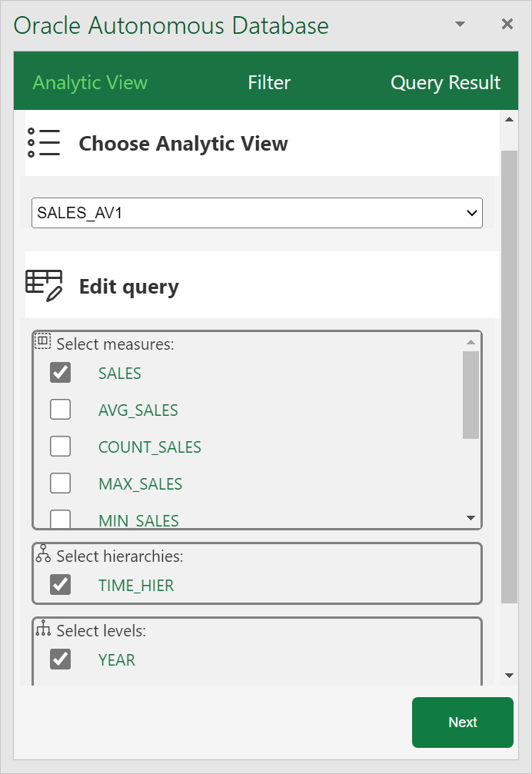Click the Choose Analytic View list icon

click(x=44, y=143)
